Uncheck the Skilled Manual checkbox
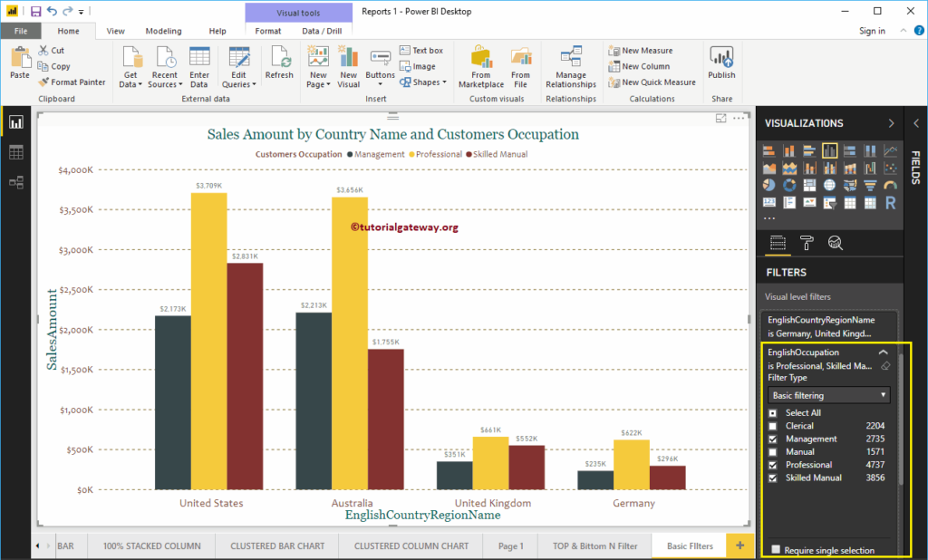928x560 pixels. point(772,478)
